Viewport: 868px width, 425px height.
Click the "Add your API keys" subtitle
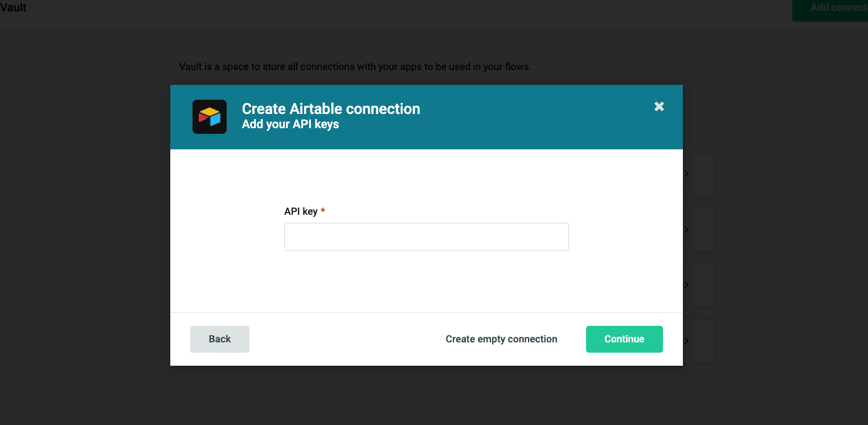[290, 124]
